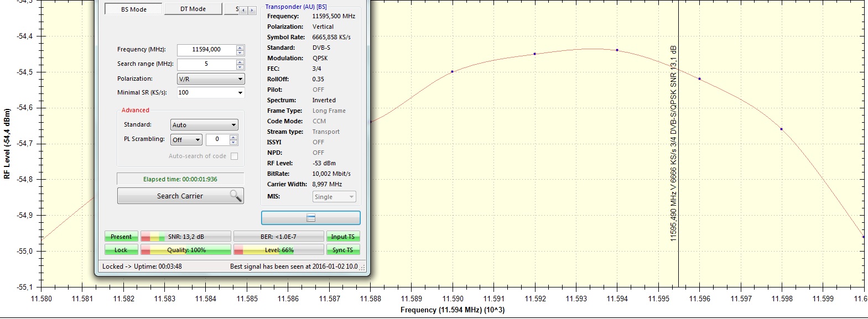Viewport: 868px width, 319px height.
Task: Click the spectrum data point at 11.596
Action: pos(699,79)
